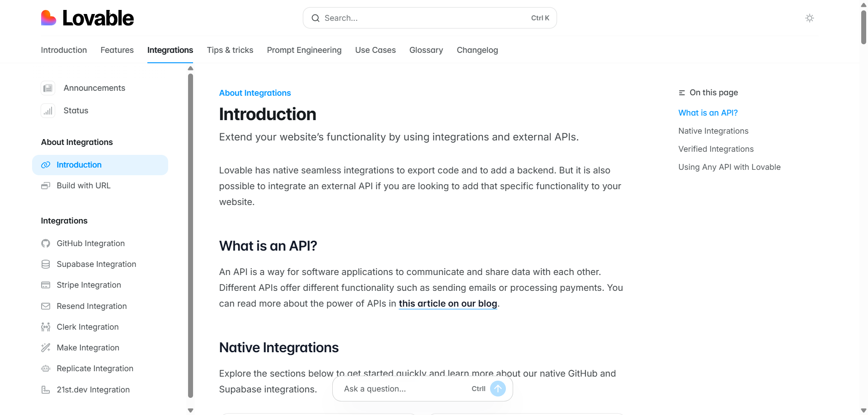Open the Features tab
The height and width of the screenshot is (415, 868).
[x=117, y=50]
